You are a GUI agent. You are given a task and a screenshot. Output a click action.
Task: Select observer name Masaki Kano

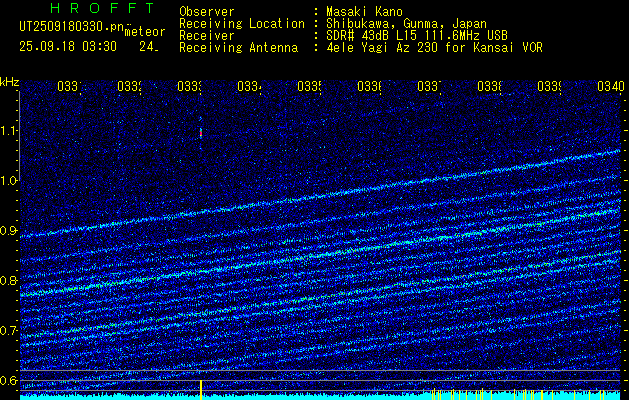click(364, 11)
